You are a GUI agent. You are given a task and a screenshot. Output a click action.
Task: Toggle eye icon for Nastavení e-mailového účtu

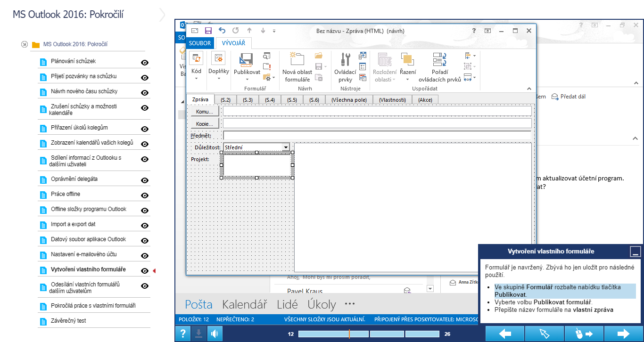pos(145,256)
